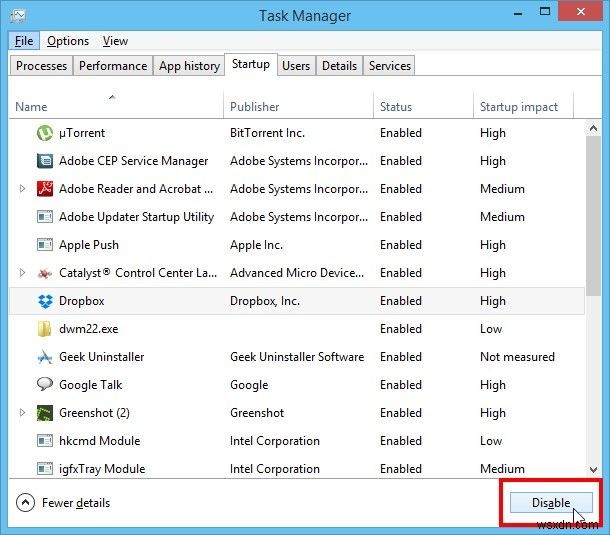Sort by the Status column header

point(423,106)
